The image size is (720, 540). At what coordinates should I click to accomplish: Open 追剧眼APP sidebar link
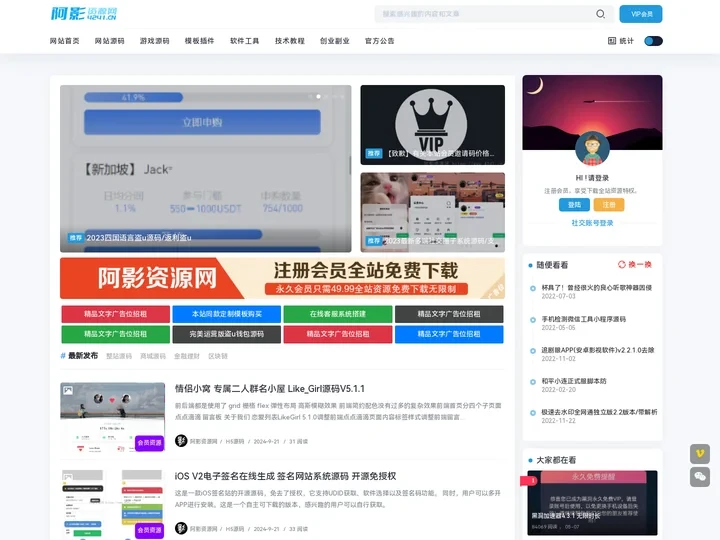pyautogui.click(x=598, y=350)
